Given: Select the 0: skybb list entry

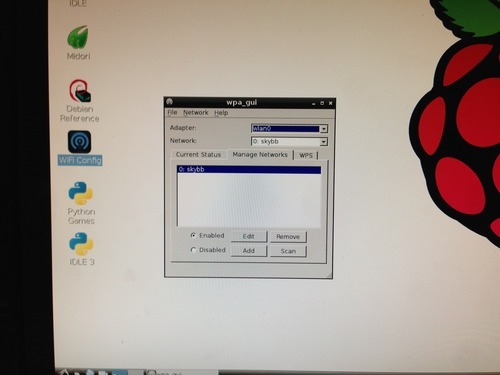Looking at the screenshot, I should (249, 169).
